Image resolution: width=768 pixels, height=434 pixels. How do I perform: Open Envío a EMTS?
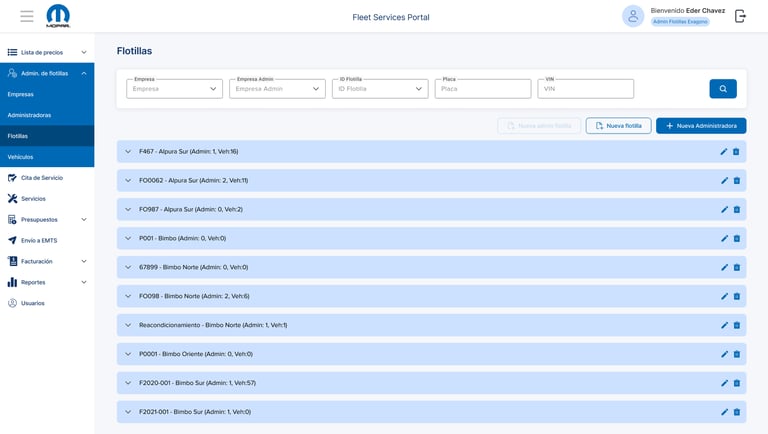click(47, 241)
